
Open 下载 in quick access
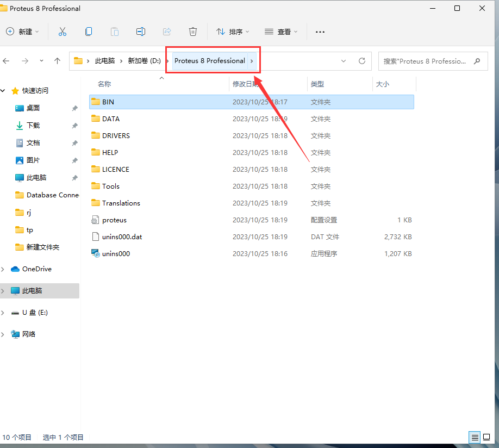[33, 126]
